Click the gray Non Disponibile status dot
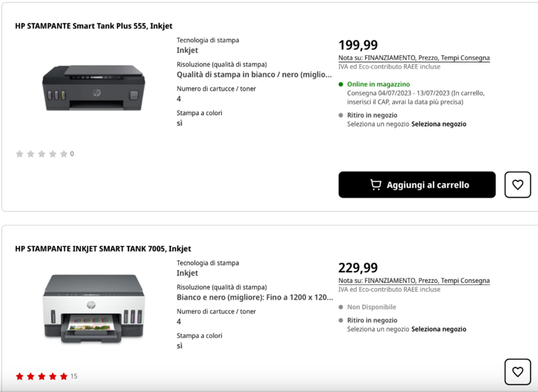This screenshot has height=392, width=538. pos(340,307)
